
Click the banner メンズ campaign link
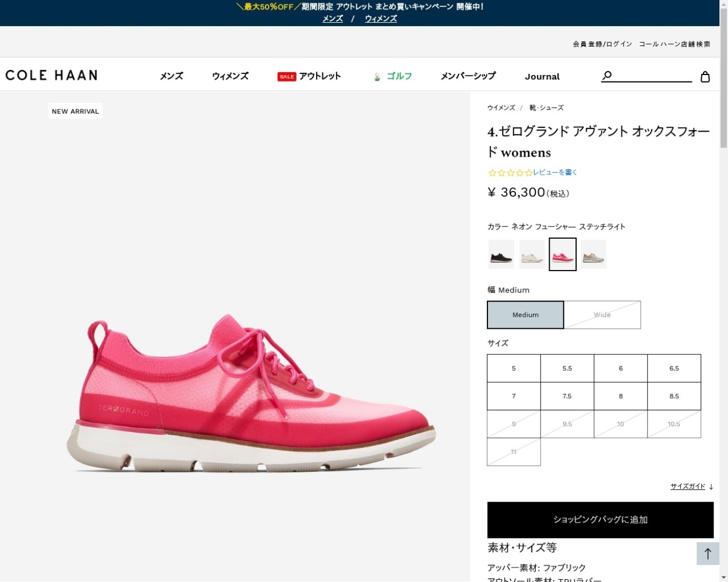[333, 19]
